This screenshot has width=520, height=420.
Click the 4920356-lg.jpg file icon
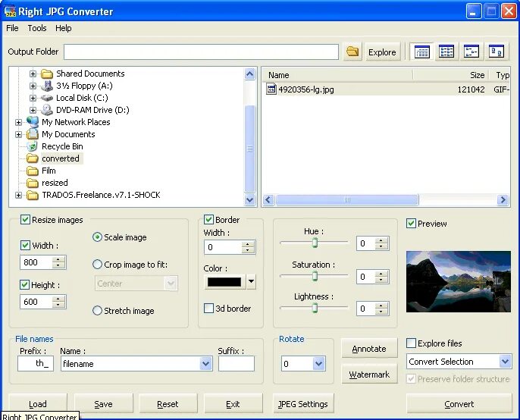271,89
